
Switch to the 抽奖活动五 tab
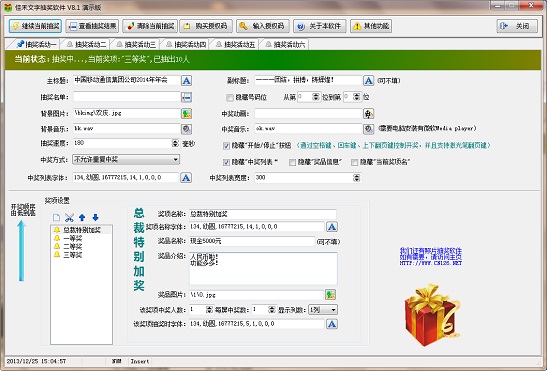(235, 44)
